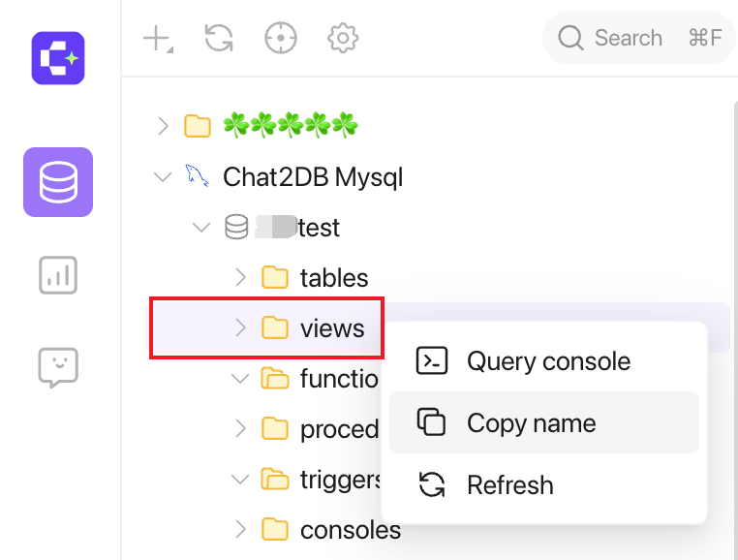Open the AI chat sidebar icon
Image resolution: width=738 pixels, height=560 pixels.
(58, 368)
